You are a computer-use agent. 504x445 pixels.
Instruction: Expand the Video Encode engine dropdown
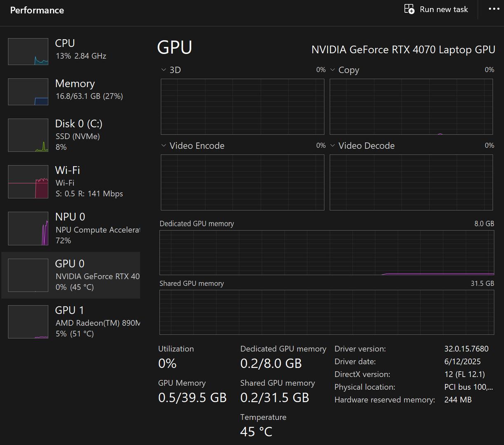164,145
